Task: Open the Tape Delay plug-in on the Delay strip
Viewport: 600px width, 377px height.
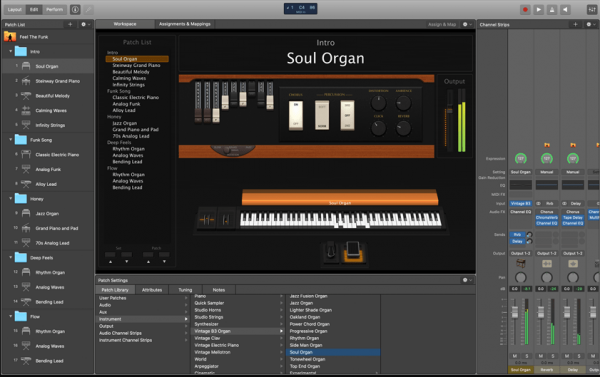Action: 572,217
